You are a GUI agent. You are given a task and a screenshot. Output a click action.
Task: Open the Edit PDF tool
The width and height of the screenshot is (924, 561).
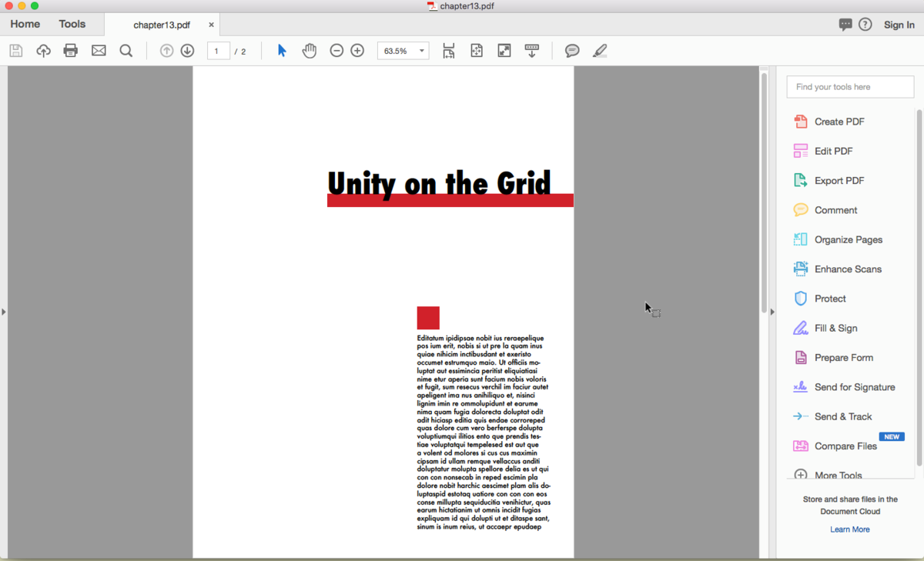tap(833, 151)
